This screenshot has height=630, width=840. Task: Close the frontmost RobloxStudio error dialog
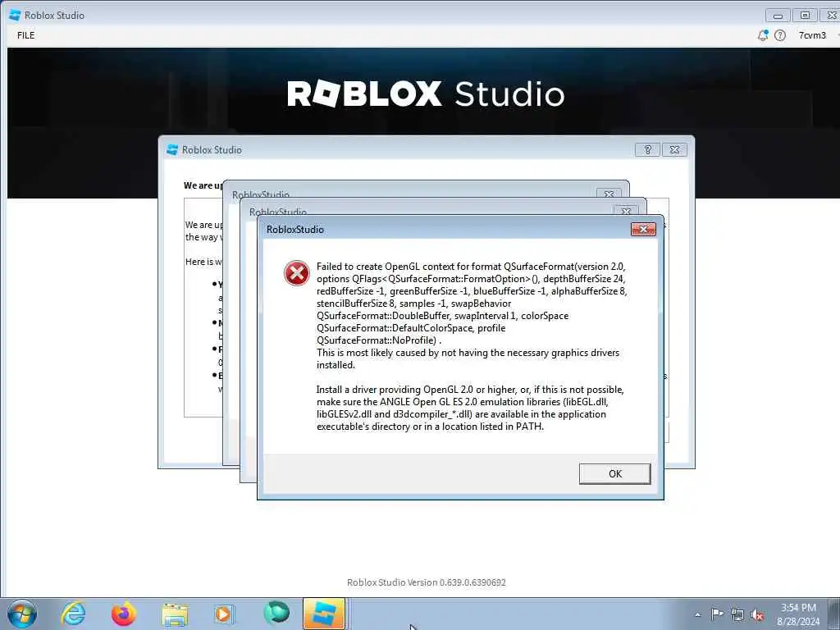click(x=643, y=230)
